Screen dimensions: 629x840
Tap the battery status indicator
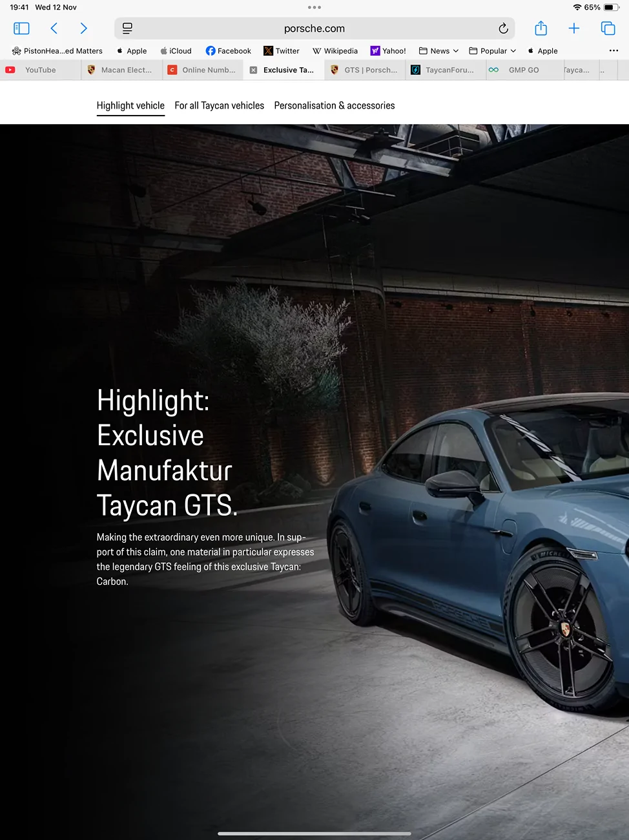pyautogui.click(x=612, y=7)
